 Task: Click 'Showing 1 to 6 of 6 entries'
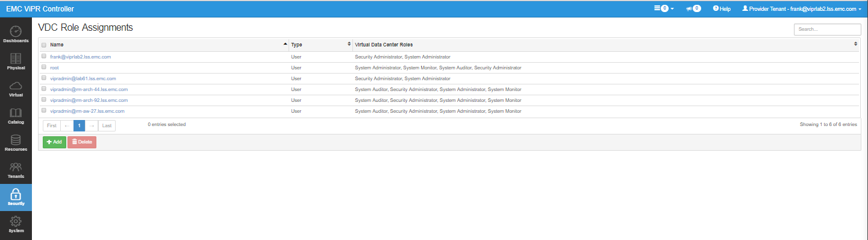(x=828, y=125)
